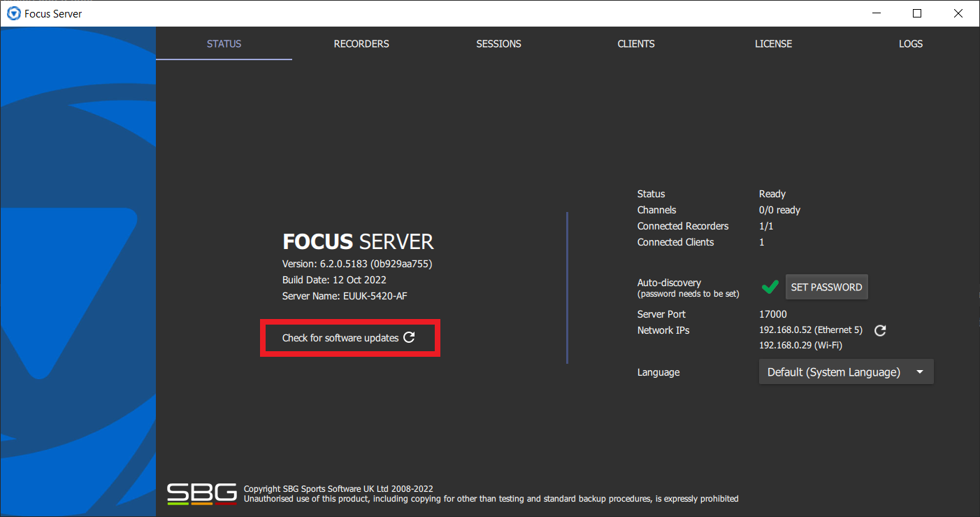Click the Connected Clients label

tap(676, 242)
